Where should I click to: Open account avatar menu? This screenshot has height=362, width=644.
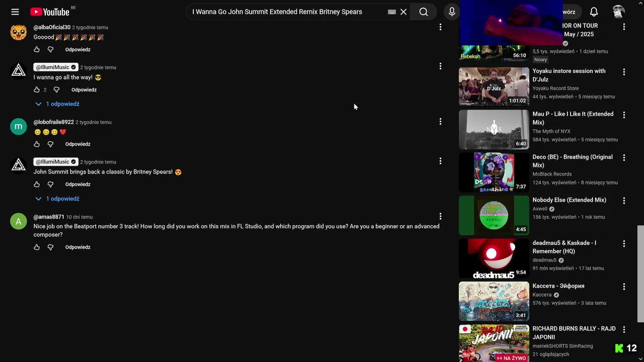[x=618, y=12]
